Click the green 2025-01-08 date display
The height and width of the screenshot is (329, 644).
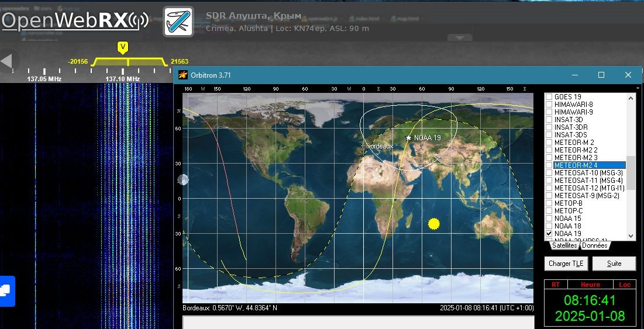coord(590,316)
